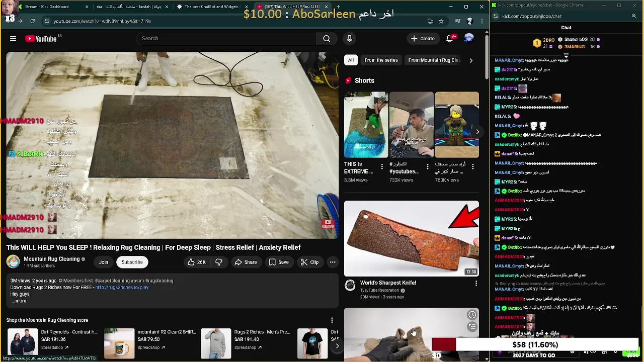Screen dimensions: 644x362
Task: Like the video with 26K thumbs up
Action: [x=196, y=262]
